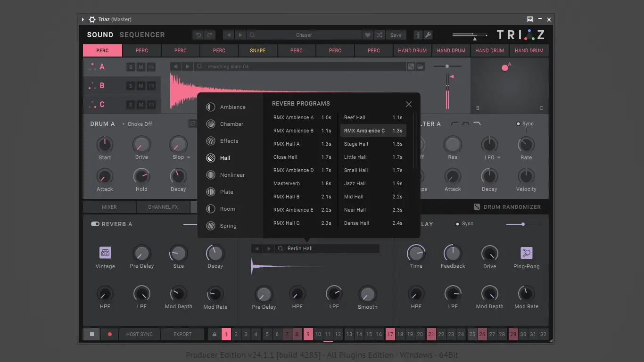Viewport: 644px width, 362px height.
Task: Toggle the link button on layer C
Action: 151,105
